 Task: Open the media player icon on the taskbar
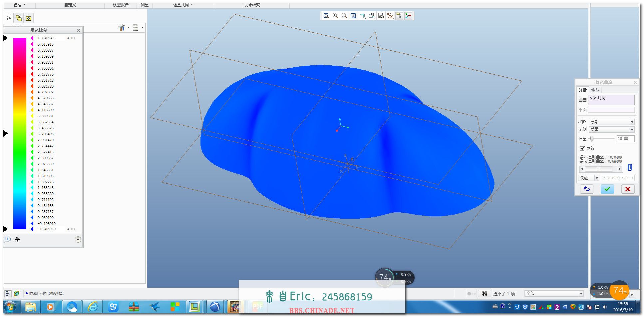(x=50, y=307)
